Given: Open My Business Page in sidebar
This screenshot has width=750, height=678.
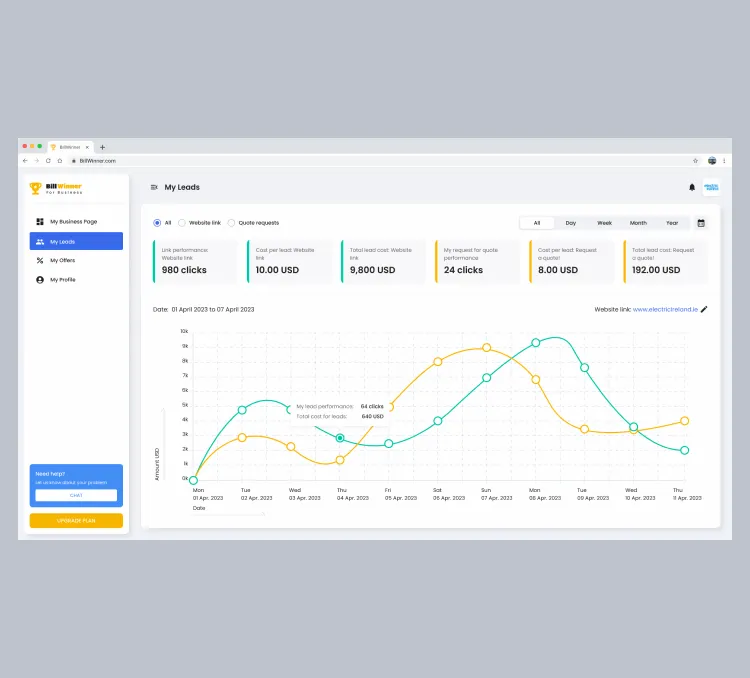Looking at the screenshot, I should [x=74, y=222].
